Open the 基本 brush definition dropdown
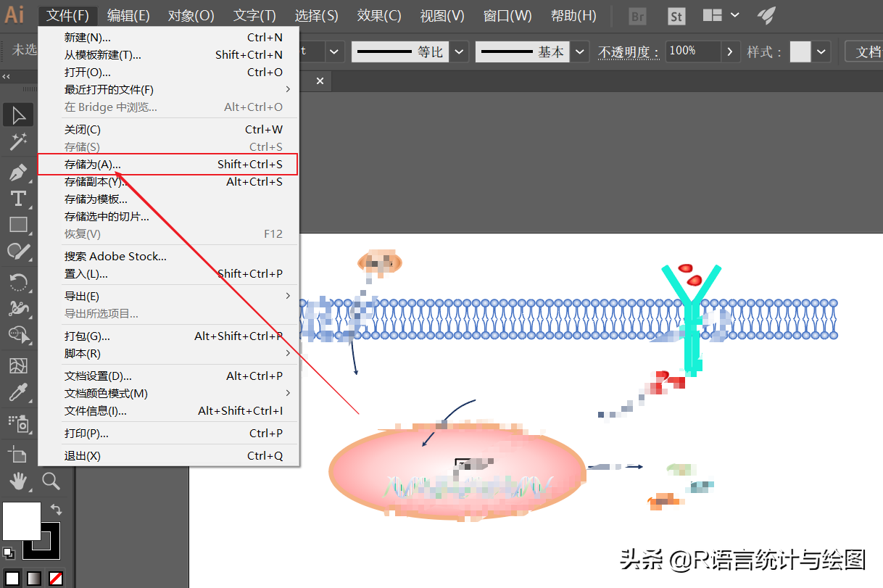Image resolution: width=883 pixels, height=588 pixels. pyautogui.click(x=581, y=52)
